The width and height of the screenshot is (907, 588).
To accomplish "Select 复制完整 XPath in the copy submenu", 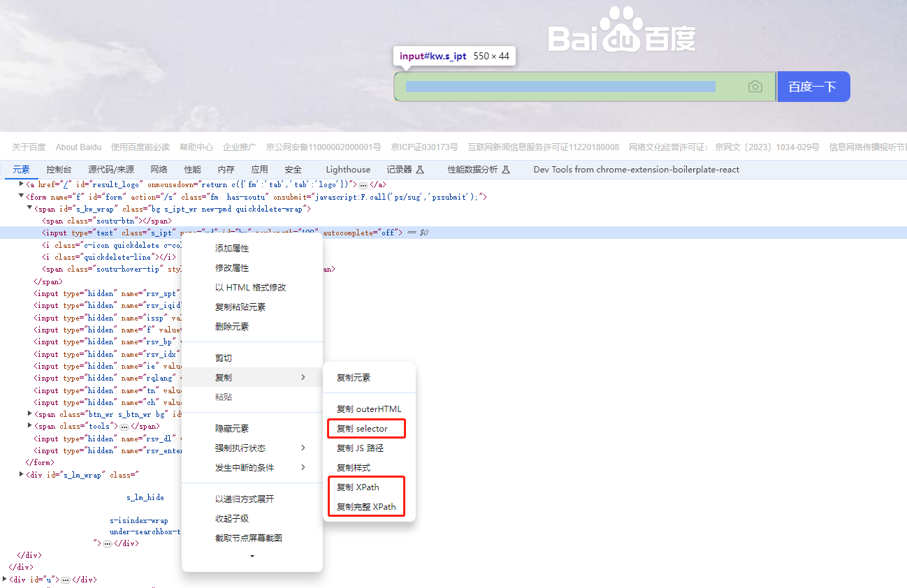I will click(366, 507).
